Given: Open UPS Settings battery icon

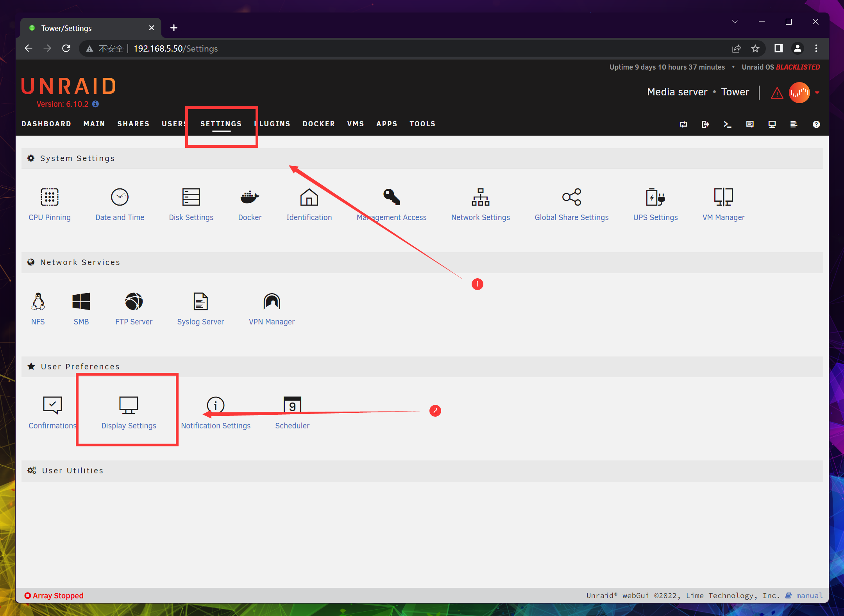Looking at the screenshot, I should pos(655,197).
